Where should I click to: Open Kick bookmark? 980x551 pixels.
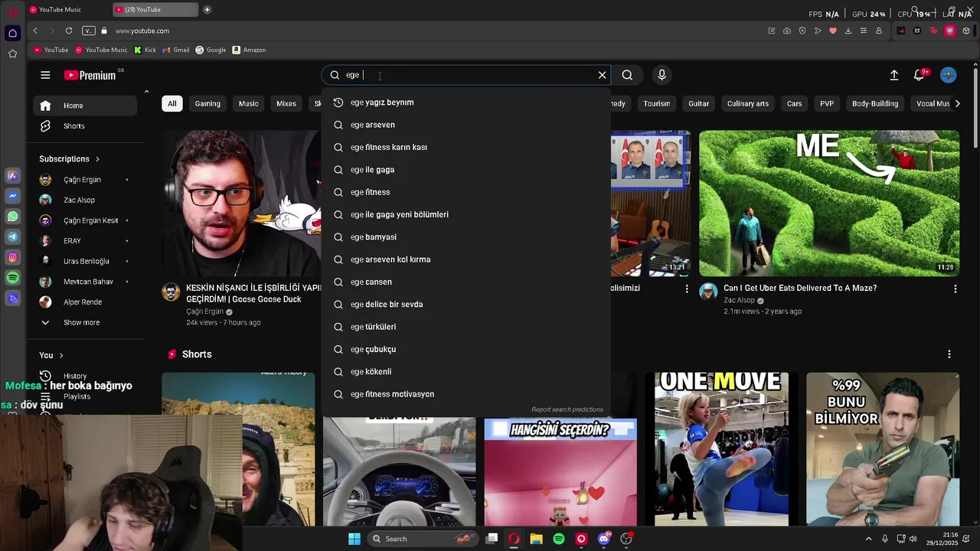145,50
